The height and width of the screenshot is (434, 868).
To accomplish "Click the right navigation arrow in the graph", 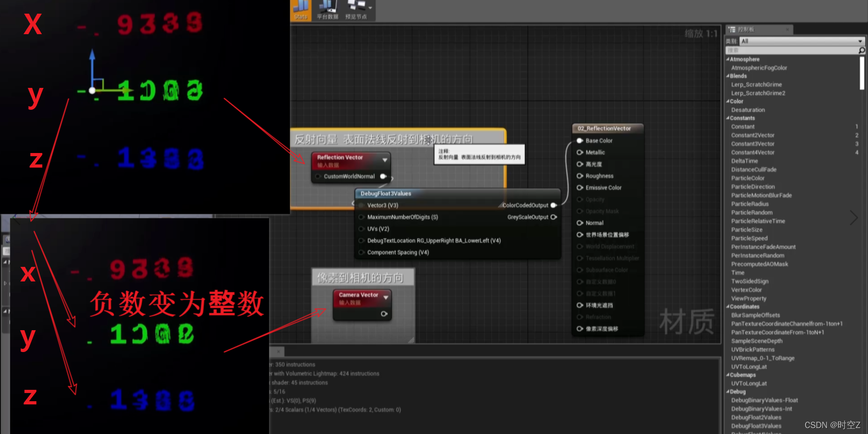I will pyautogui.click(x=854, y=218).
